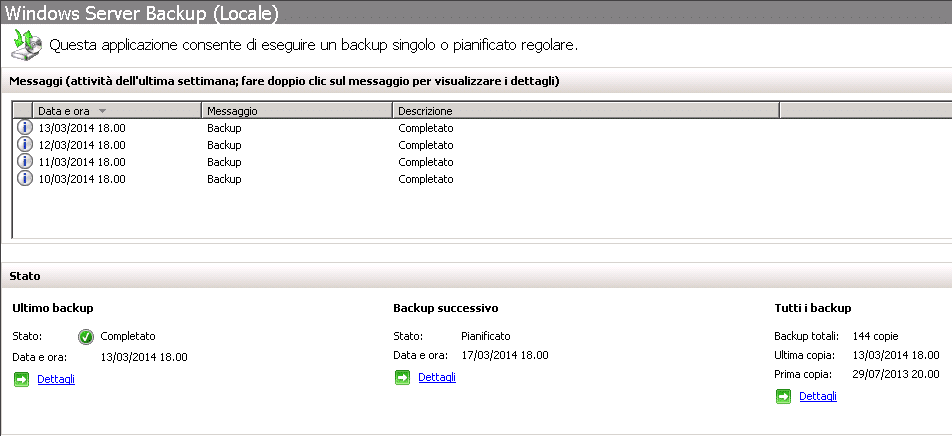Click the Tutti i backup heading

coord(813,308)
